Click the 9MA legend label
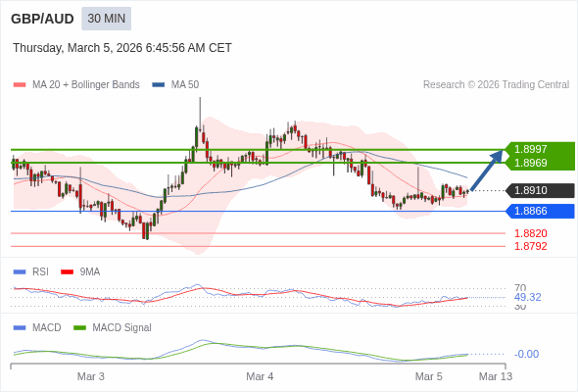 pos(90,272)
